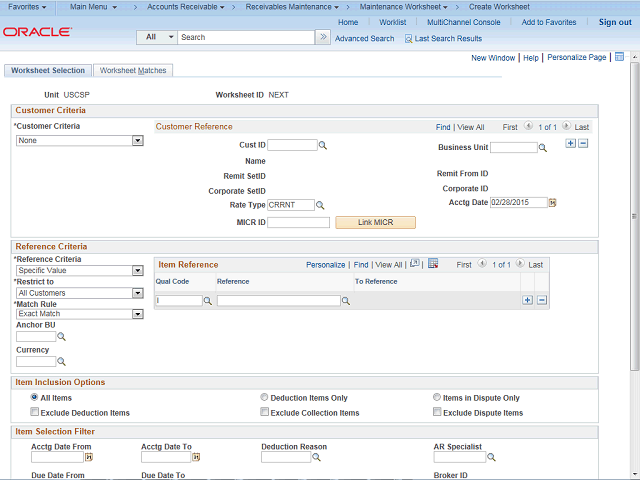Image resolution: width=640 pixels, height=480 pixels.
Task: Switch to Worksheet Matches tab
Action: pyautogui.click(x=134, y=71)
